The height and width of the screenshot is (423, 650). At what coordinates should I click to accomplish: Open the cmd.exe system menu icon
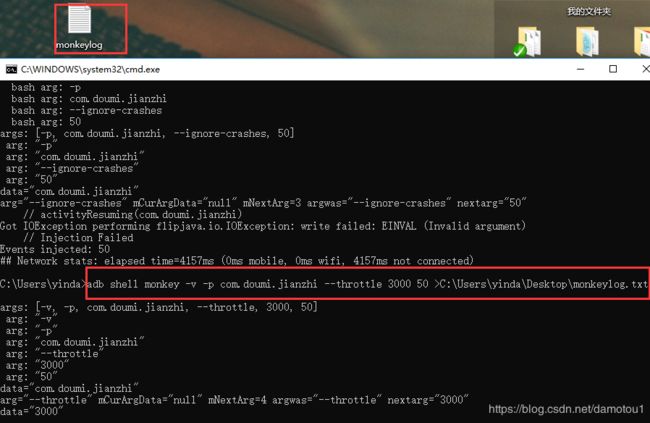click(x=11, y=69)
